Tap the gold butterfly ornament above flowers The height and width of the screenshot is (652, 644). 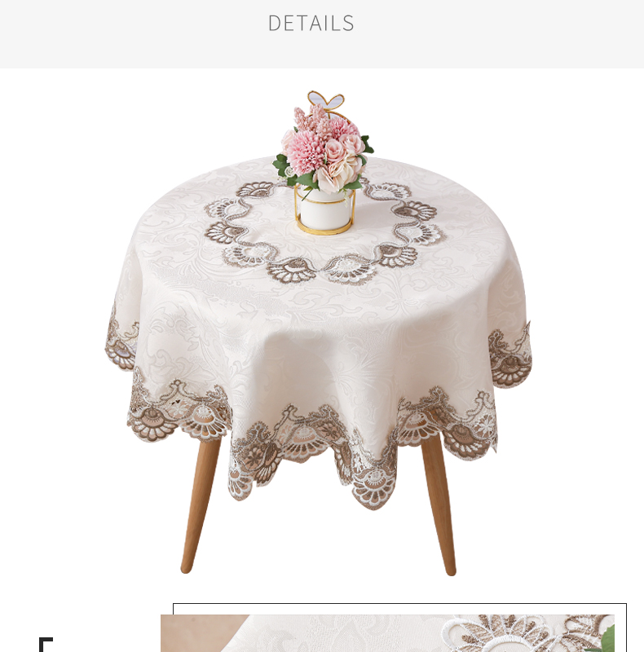click(x=326, y=100)
